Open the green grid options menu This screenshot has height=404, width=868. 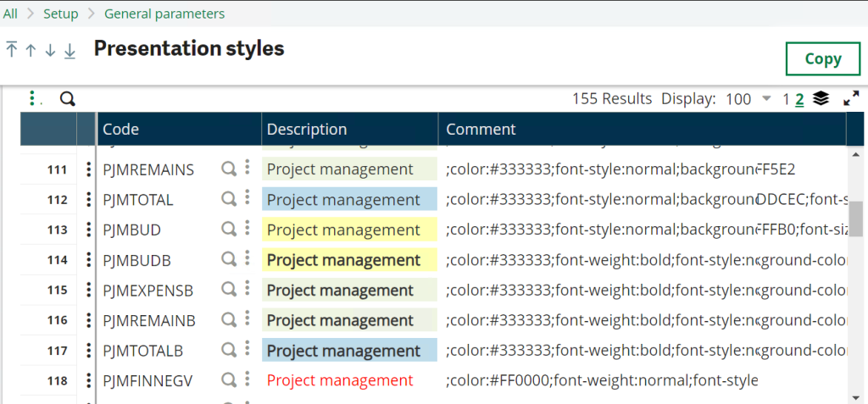(32, 99)
